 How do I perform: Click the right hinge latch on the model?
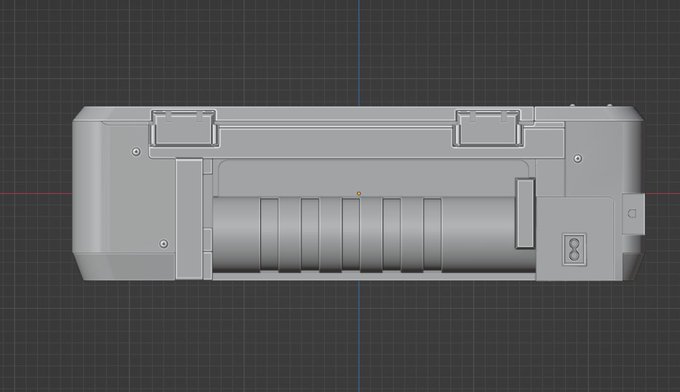coord(488,127)
